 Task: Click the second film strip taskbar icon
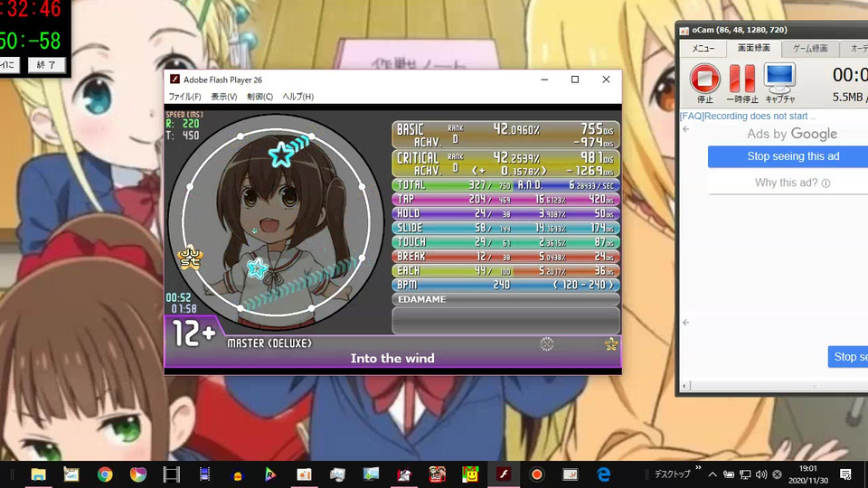204,474
